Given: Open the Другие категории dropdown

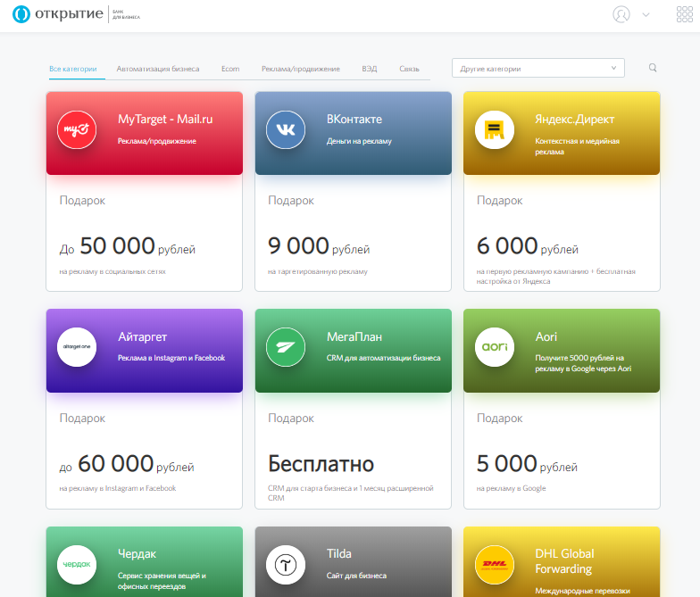Looking at the screenshot, I should 537,68.
